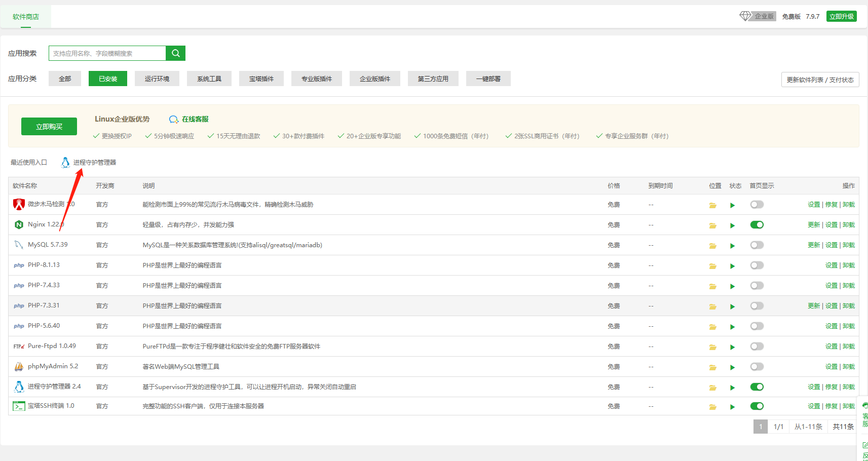Enable homepage display for 微步木马检测
Image resolution: width=868 pixels, height=461 pixels.
(757, 205)
